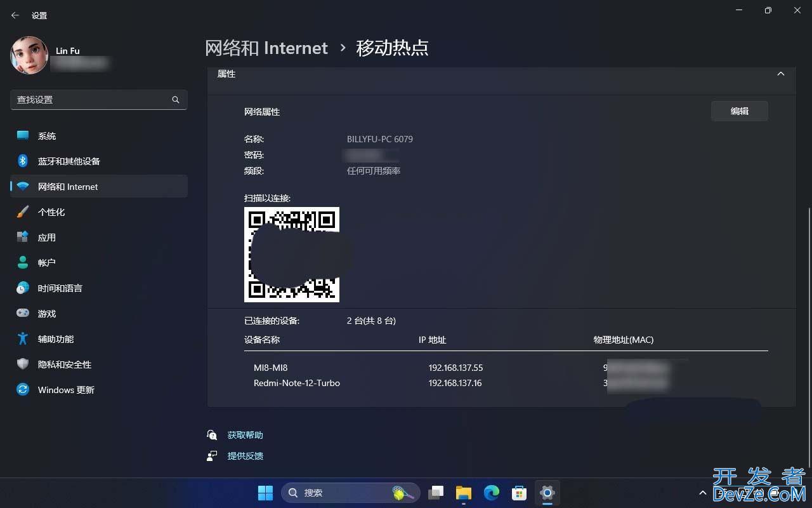Screen dimensions: 812x508
Task: Click the clock globe 时间和语言 icon
Action: point(23,288)
